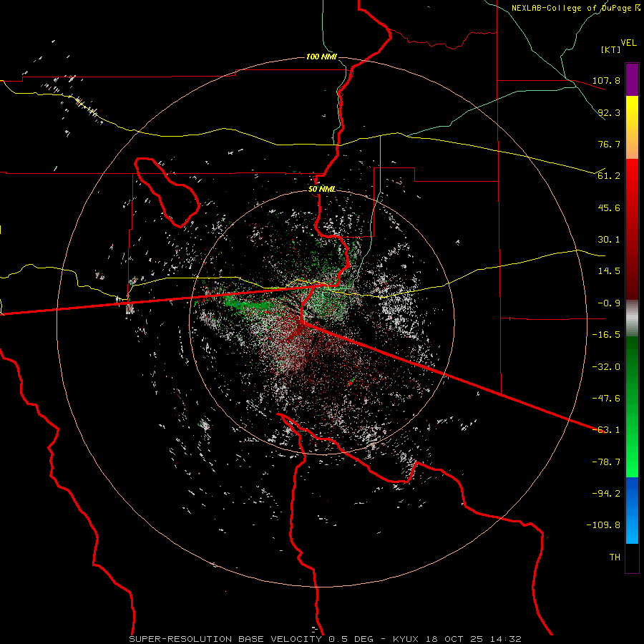Click the 50 NMI range ring label
The image size is (644, 644).
tap(321, 190)
